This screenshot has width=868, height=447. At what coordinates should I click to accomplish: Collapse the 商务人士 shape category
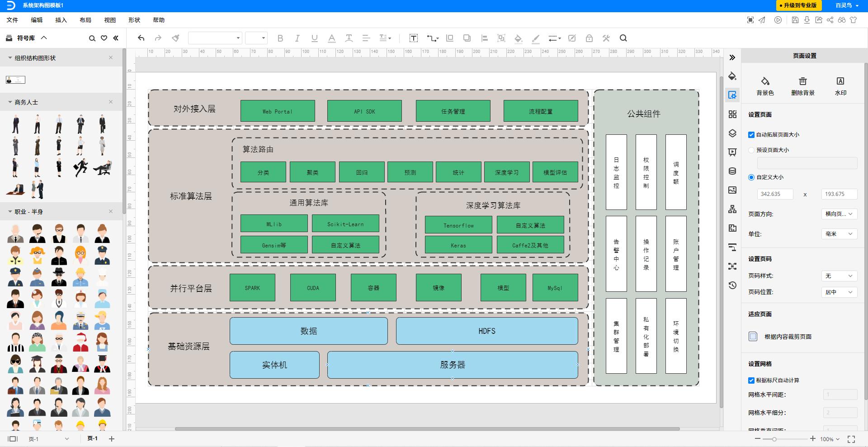pyautogui.click(x=10, y=102)
